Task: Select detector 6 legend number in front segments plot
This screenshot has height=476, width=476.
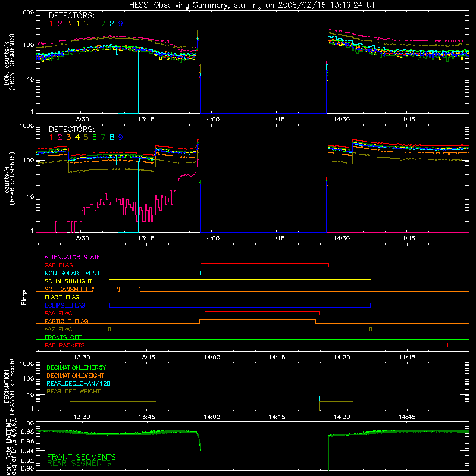Action: pyautogui.click(x=95, y=24)
